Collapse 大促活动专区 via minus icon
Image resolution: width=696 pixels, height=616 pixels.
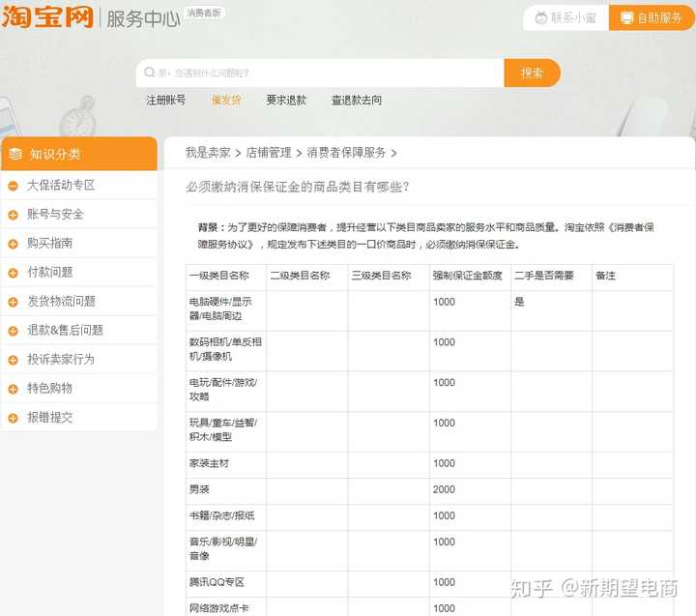[x=13, y=186]
